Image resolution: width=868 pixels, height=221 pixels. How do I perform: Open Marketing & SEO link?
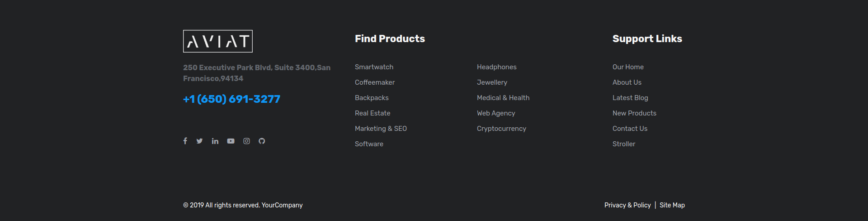click(x=381, y=129)
